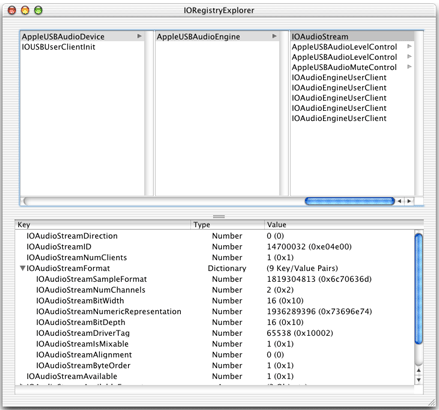
Task: Click the 2 (0x2) value of NumChannels
Action: (x=280, y=290)
